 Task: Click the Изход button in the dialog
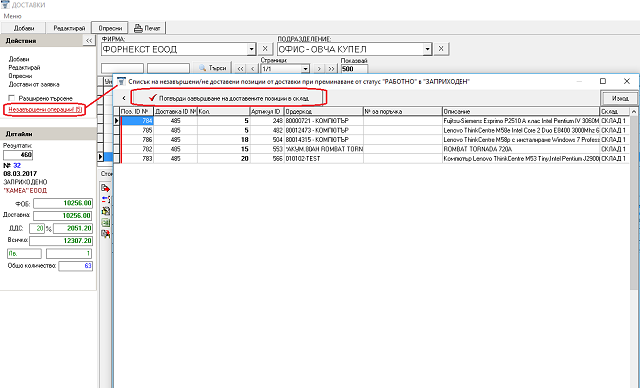coord(619,98)
